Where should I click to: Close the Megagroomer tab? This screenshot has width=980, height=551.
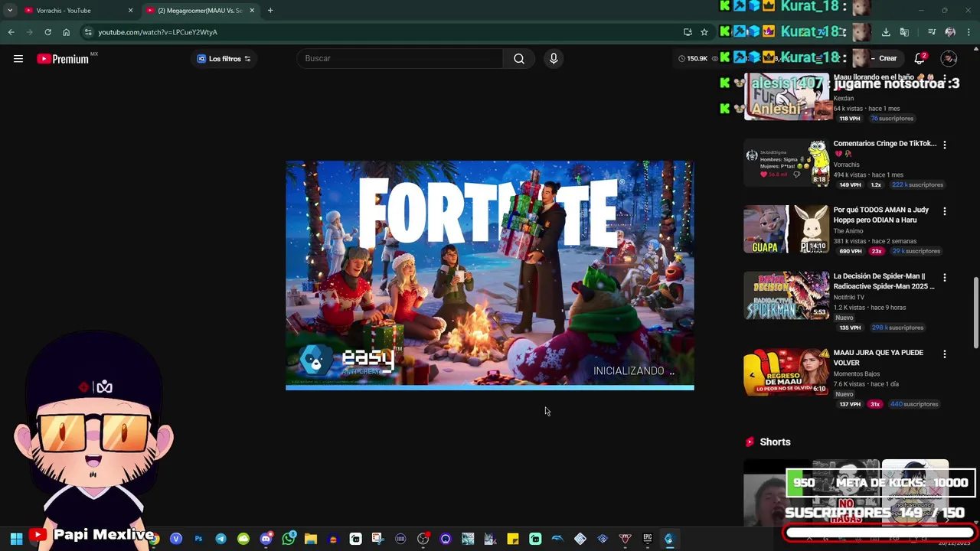coord(252,11)
